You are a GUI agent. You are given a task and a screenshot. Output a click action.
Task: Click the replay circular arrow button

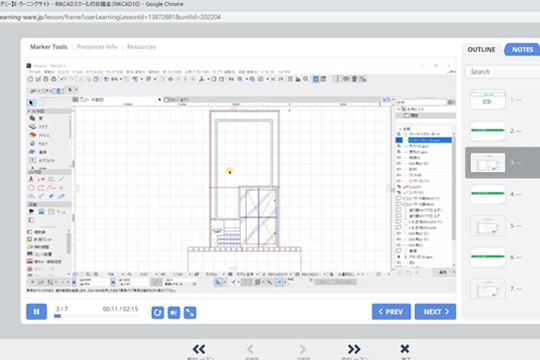click(x=157, y=312)
